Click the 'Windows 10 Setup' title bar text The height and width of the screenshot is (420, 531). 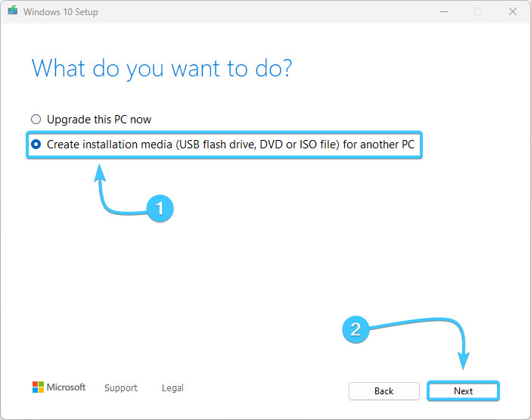(61, 12)
